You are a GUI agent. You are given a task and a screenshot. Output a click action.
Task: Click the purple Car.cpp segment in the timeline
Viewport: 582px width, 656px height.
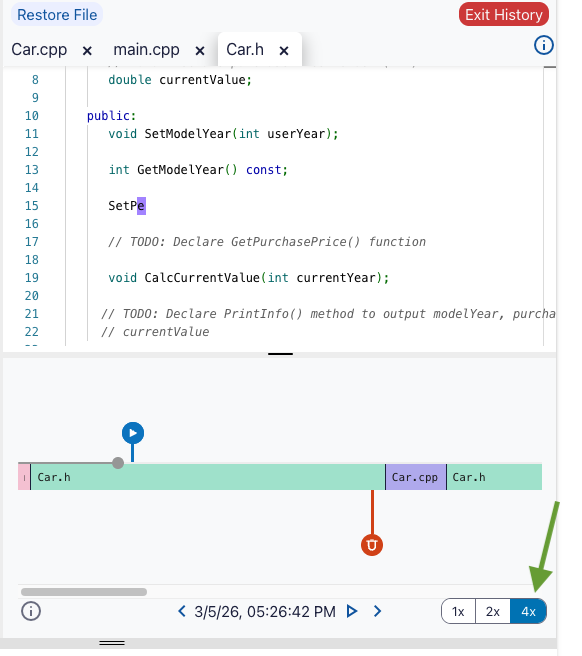click(415, 477)
